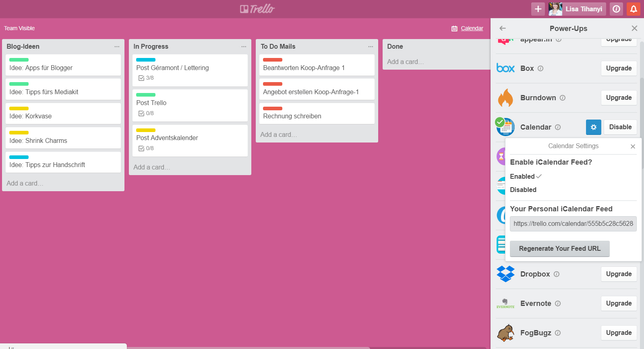This screenshot has height=349, width=644.
Task: Click the info icon next to Evernote
Action: [558, 304]
